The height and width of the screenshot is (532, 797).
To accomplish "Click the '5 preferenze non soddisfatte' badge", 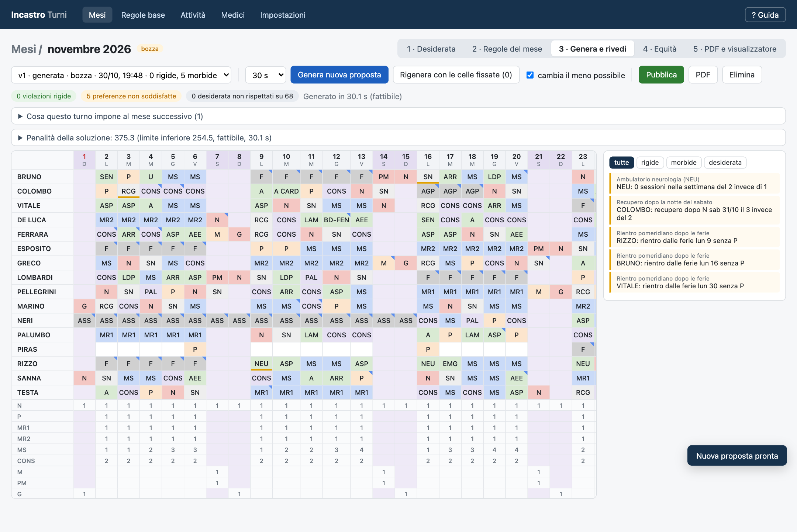I will 131,96.
